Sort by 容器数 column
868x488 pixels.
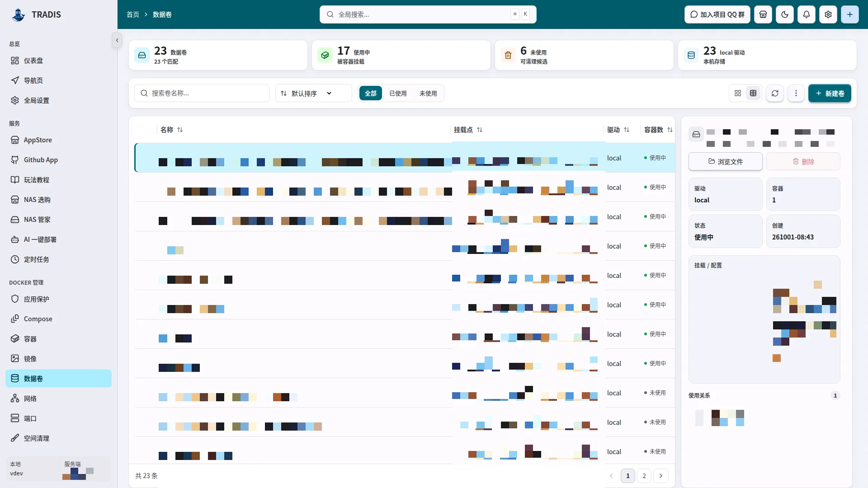[658, 130]
